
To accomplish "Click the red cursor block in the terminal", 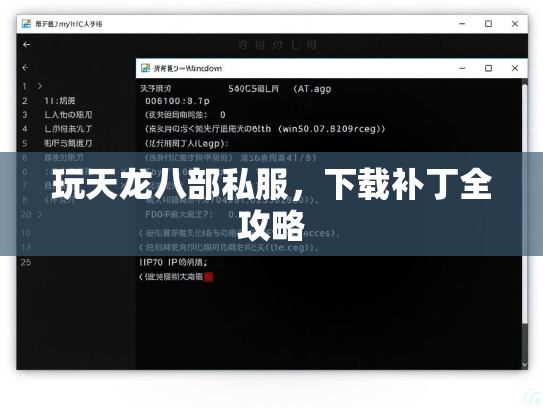I will [208, 277].
